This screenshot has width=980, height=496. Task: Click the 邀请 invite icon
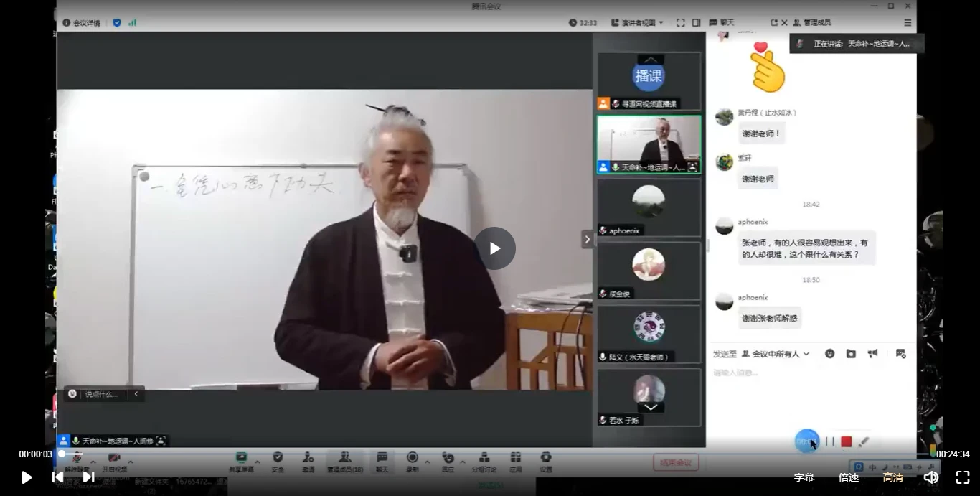click(x=308, y=462)
